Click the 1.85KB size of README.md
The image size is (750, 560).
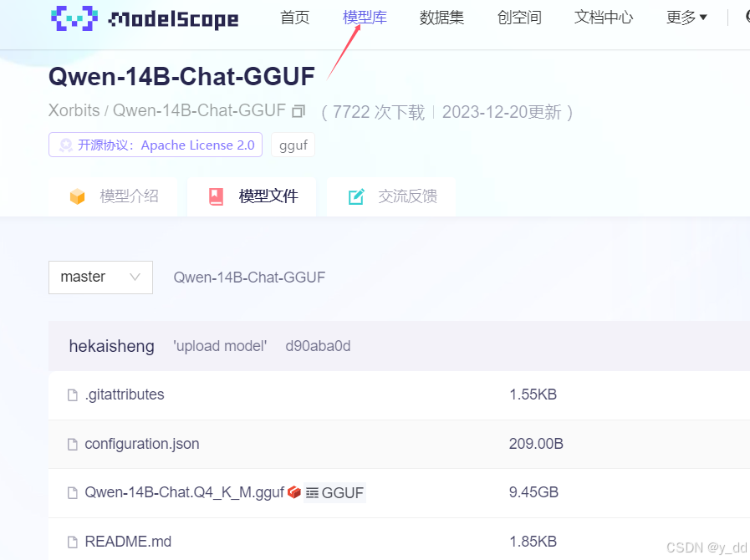533,542
